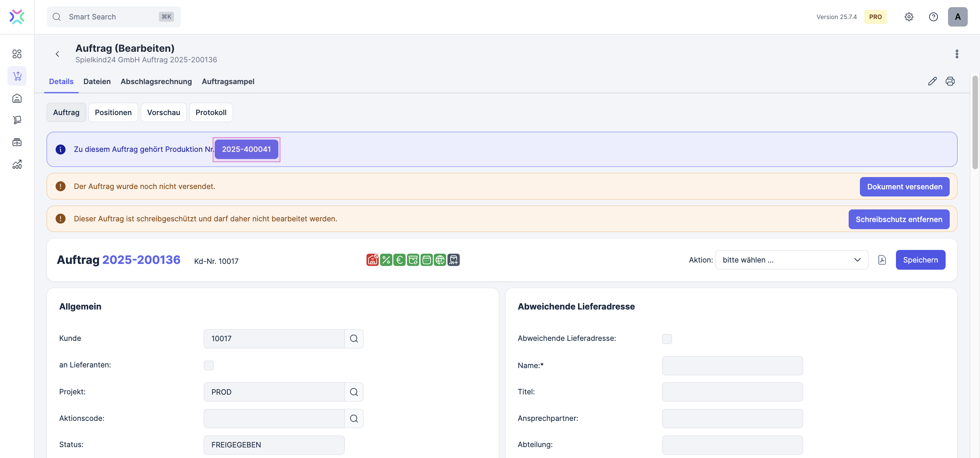Image resolution: width=980 pixels, height=458 pixels.
Task: Open the Positionen sub-tab
Action: pos(113,112)
